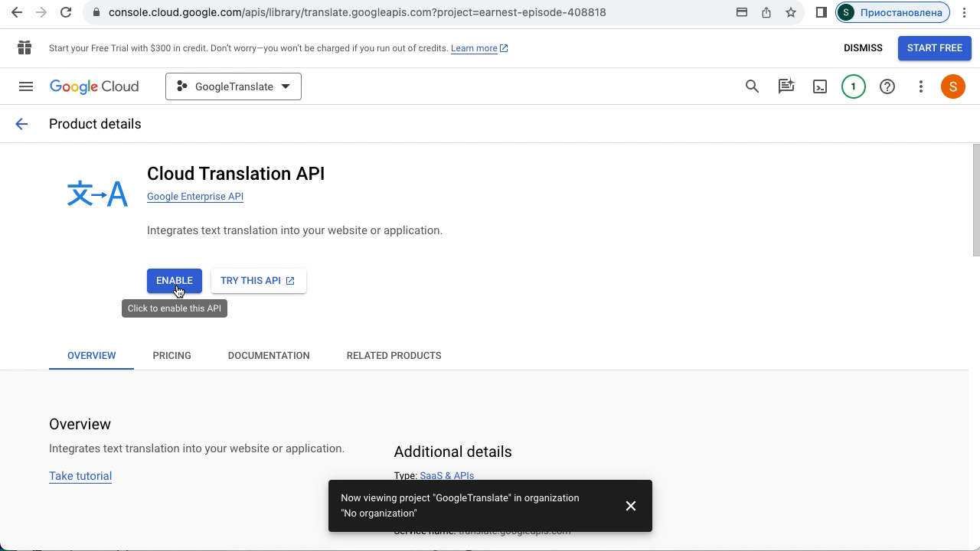This screenshot has height=551, width=980.
Task: Open the Documentation tab
Action: point(269,355)
